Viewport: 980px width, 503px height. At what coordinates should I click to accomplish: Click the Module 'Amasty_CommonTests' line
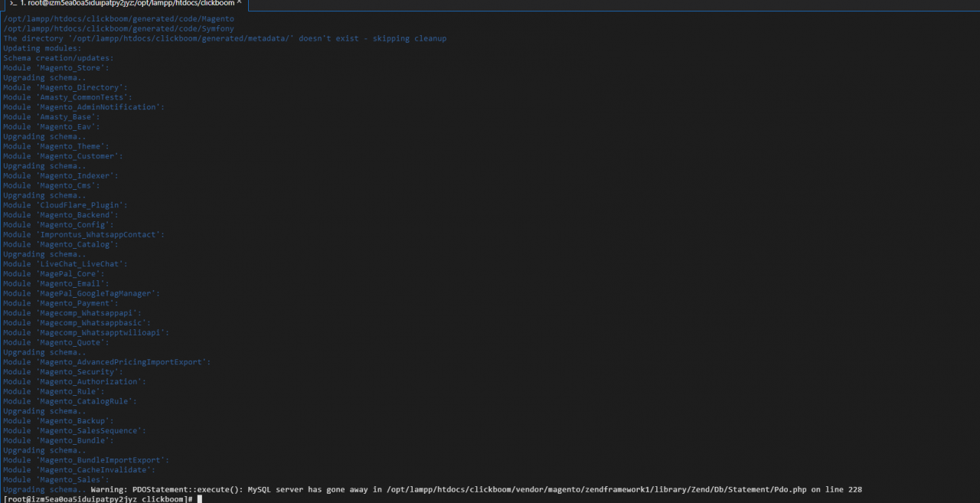67,97
